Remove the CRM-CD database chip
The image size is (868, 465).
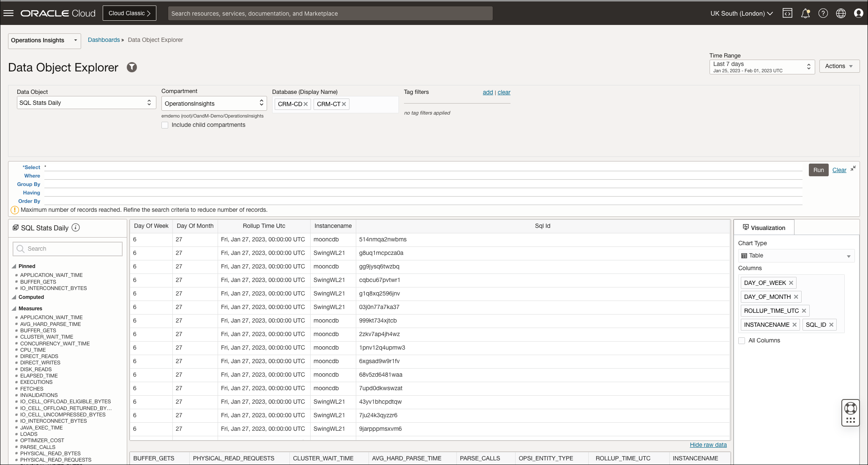click(x=306, y=104)
